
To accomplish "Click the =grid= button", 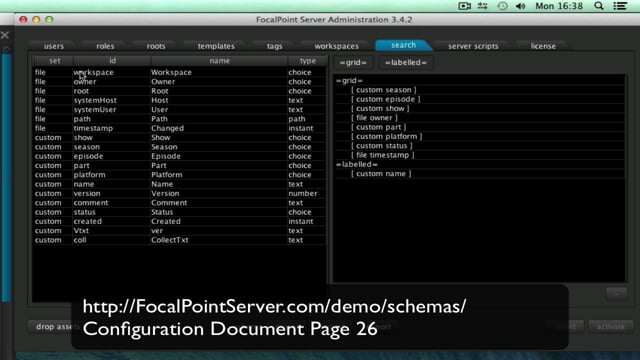I will point(353,62).
